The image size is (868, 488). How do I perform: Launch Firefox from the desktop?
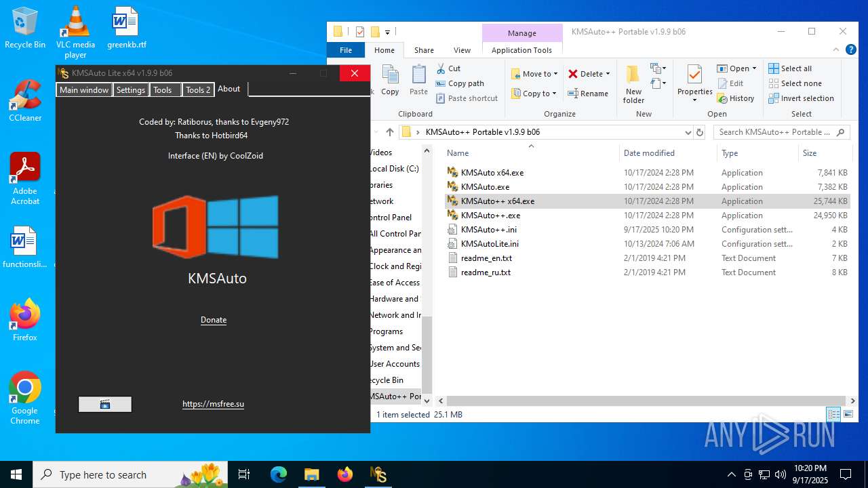coord(25,320)
